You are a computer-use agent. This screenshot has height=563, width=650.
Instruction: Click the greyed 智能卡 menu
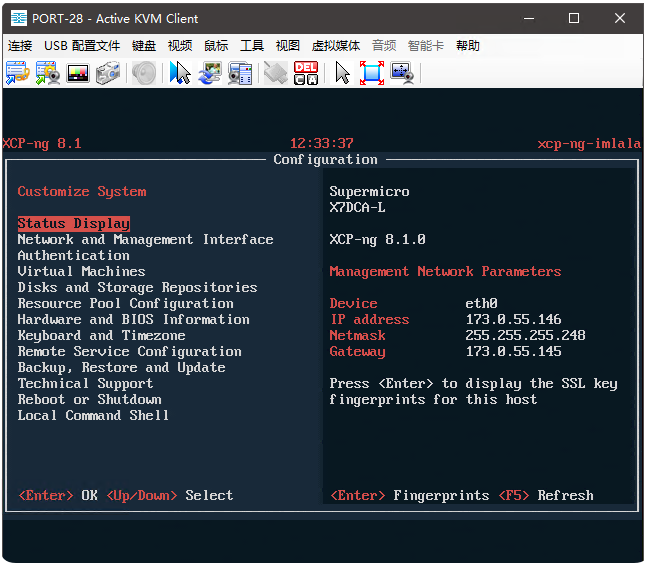[x=426, y=46]
